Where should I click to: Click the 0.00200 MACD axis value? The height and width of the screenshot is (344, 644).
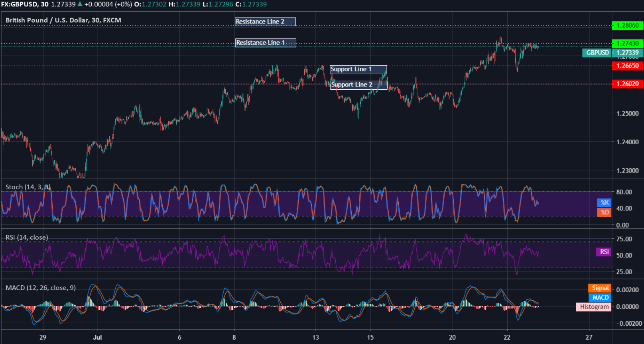(x=628, y=290)
